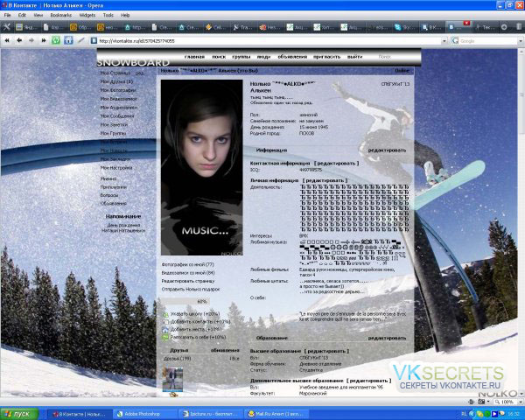Viewport: 525px width, 420px height.
Task: Open the Tools menu
Action: point(108,15)
